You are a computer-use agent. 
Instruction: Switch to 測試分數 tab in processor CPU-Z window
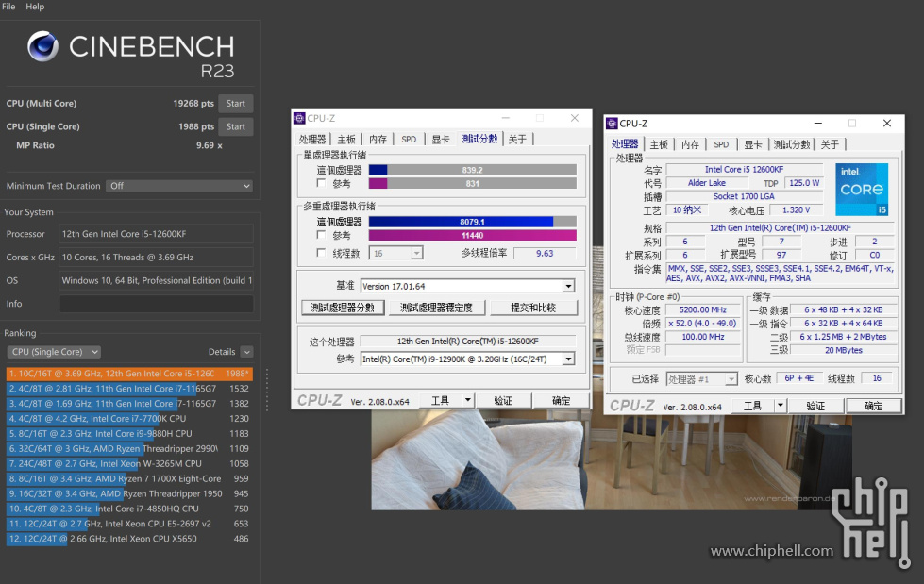click(792, 144)
